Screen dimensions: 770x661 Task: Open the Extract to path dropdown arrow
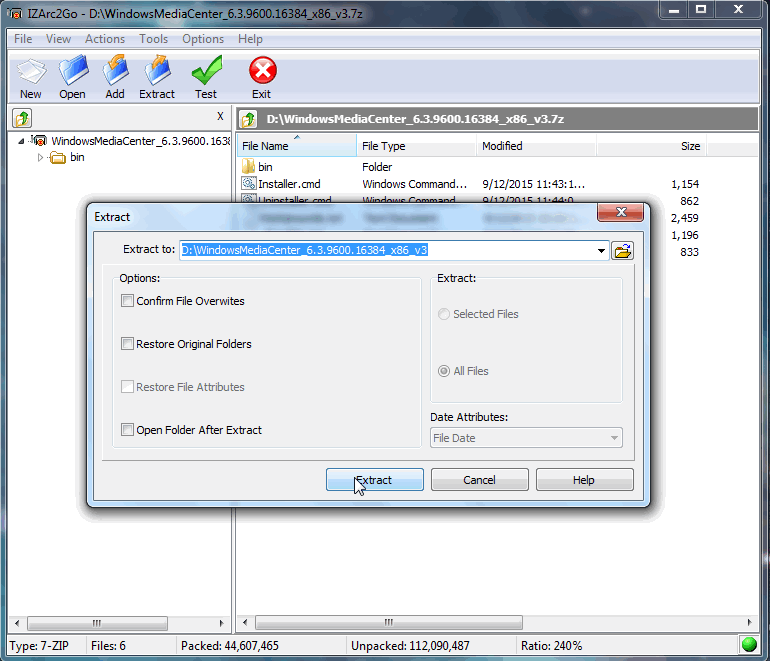click(601, 251)
